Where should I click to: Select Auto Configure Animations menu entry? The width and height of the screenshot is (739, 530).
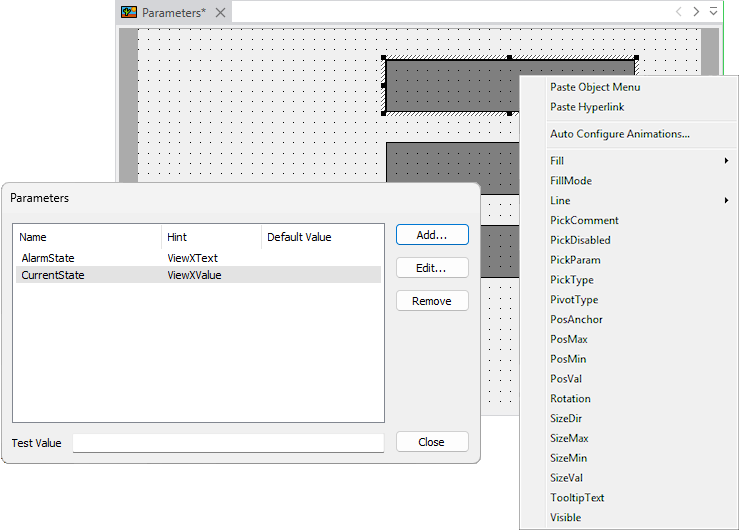[x=619, y=134]
